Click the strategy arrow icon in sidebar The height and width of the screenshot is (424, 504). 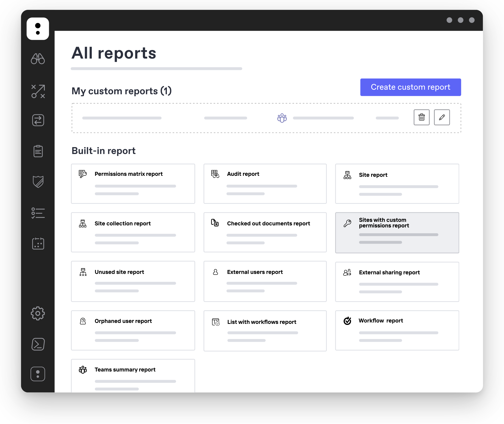click(x=38, y=91)
